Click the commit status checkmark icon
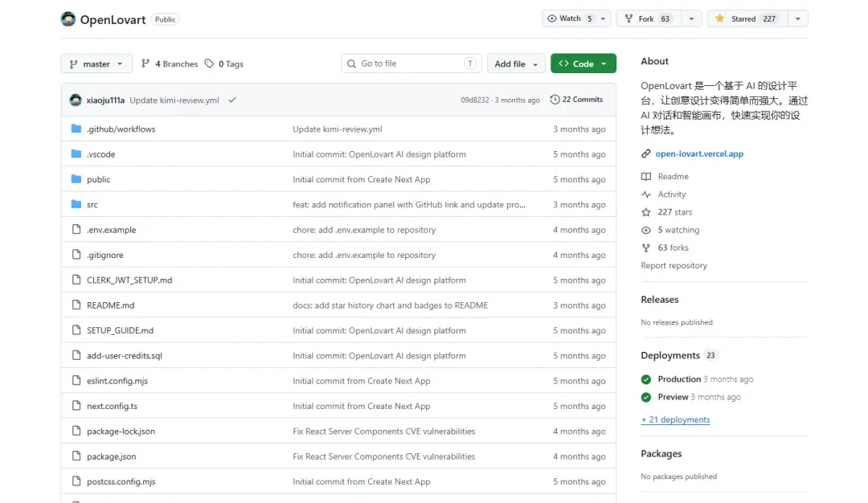This screenshot has width=868, height=503. point(232,100)
